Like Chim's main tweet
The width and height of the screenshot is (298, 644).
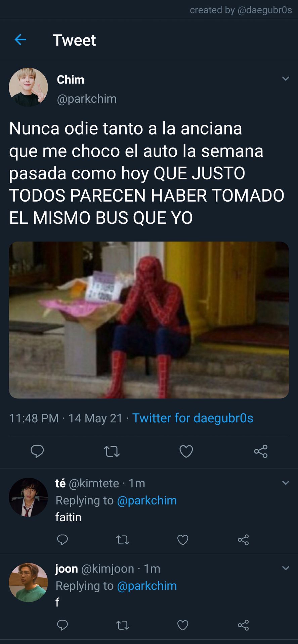[x=186, y=451]
